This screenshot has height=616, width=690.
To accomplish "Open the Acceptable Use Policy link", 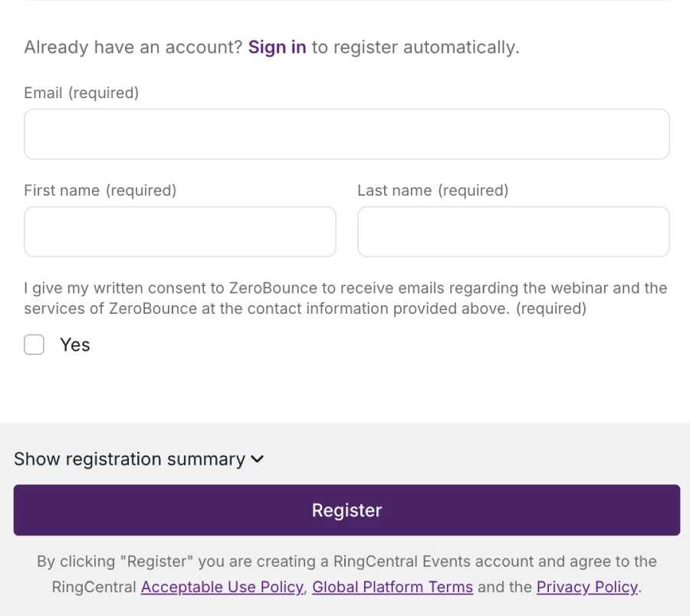I will click(x=222, y=587).
